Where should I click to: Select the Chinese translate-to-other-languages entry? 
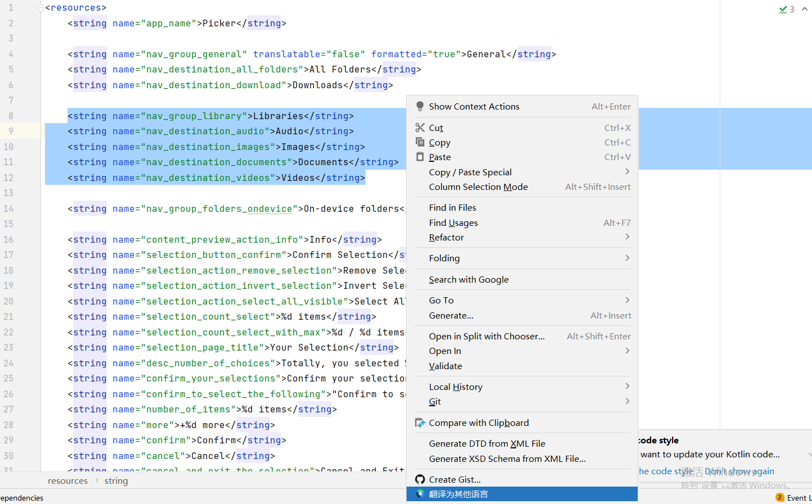(522, 494)
